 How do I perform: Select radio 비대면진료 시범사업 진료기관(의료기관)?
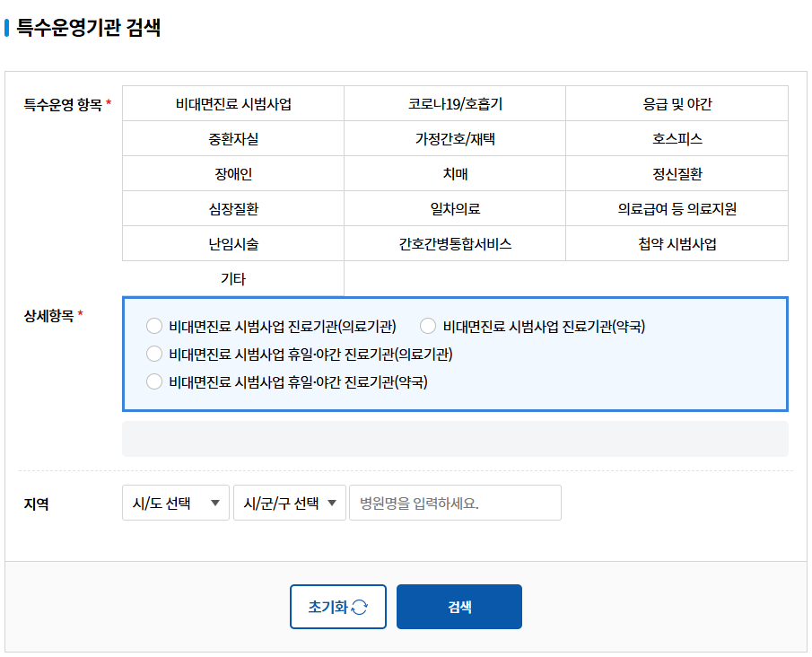tap(153, 326)
